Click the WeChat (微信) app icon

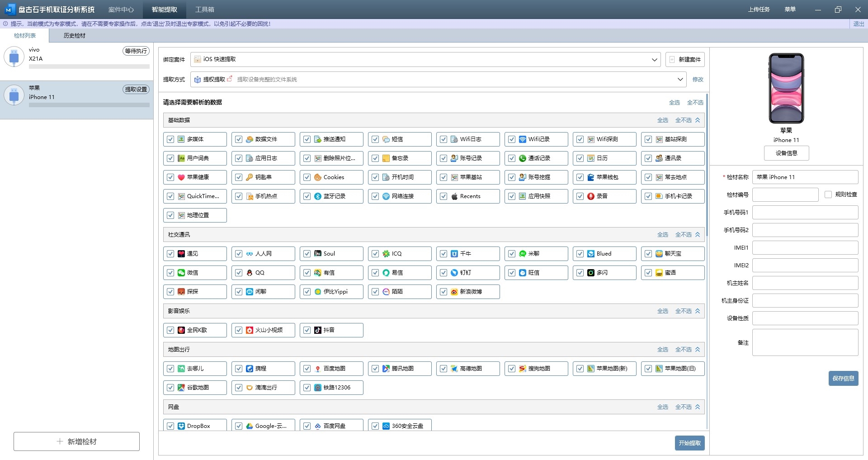[x=181, y=273]
